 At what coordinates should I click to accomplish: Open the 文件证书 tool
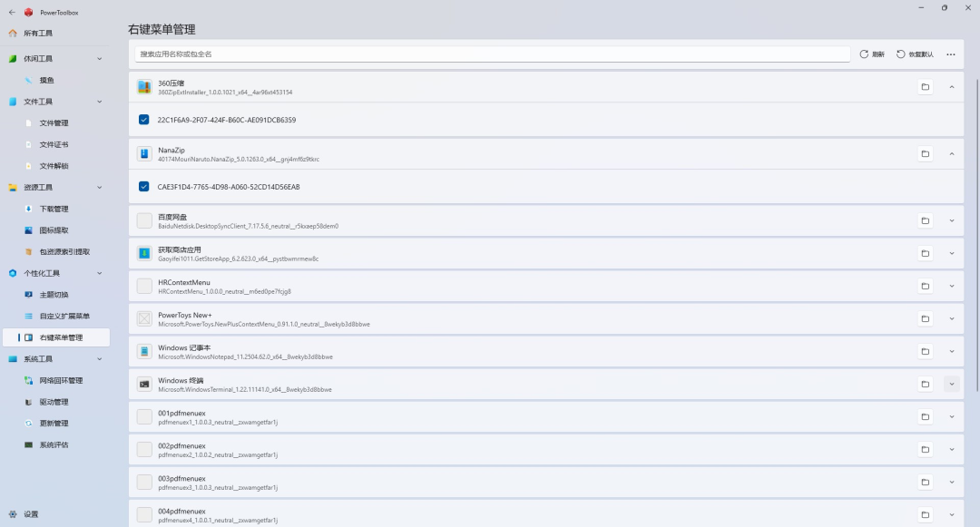point(56,144)
